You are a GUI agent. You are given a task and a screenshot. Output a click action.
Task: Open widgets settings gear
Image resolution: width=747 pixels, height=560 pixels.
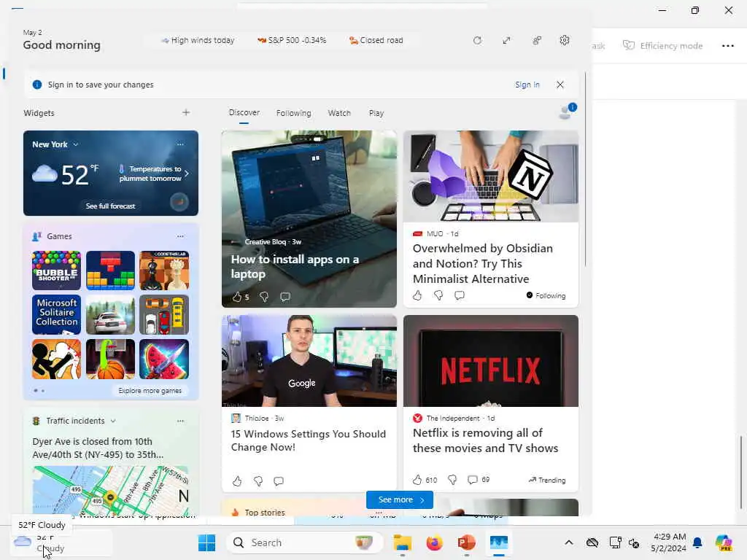pyautogui.click(x=565, y=41)
